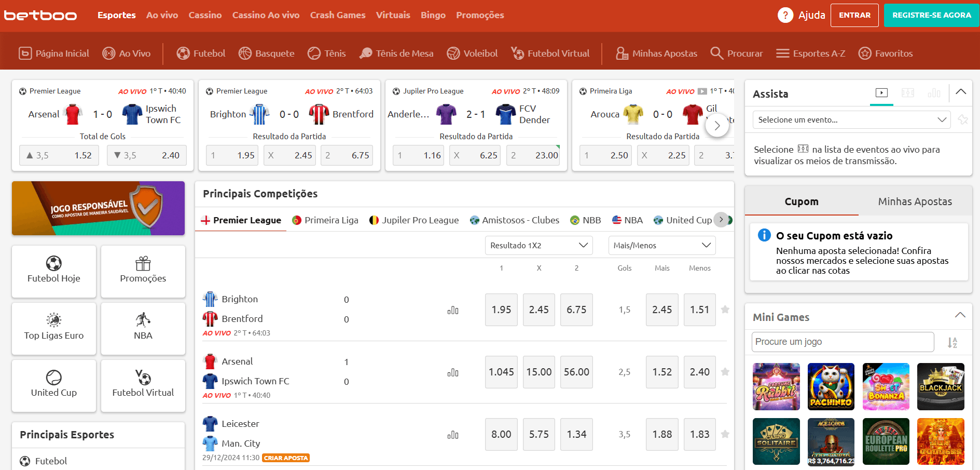The width and height of the screenshot is (980, 470).
Task: Open statistics chart icon for Brighton match
Action: pyautogui.click(x=453, y=310)
